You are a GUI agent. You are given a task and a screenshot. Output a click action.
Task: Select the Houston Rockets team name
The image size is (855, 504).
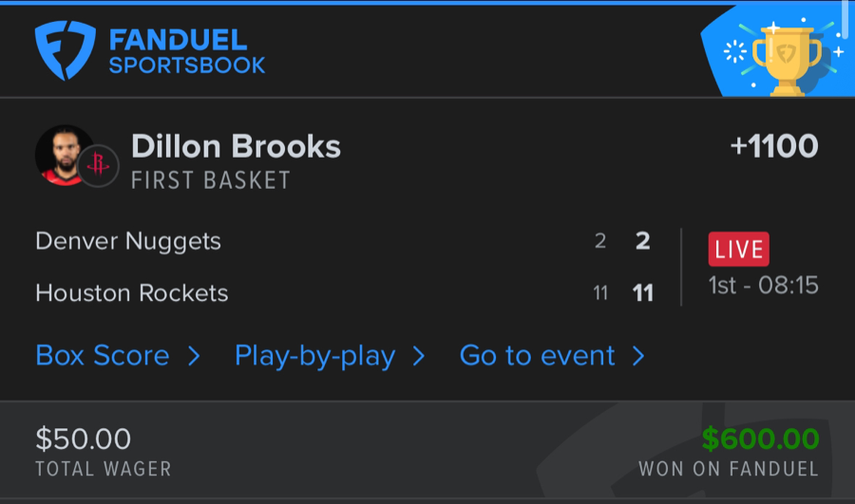pyautogui.click(x=132, y=292)
